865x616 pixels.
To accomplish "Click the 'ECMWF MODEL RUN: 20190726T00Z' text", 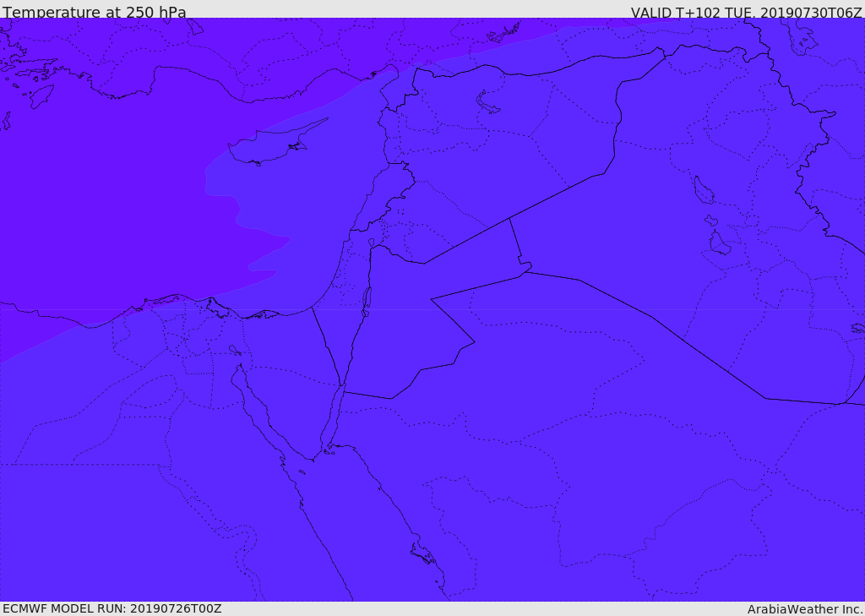I will 112,609.
